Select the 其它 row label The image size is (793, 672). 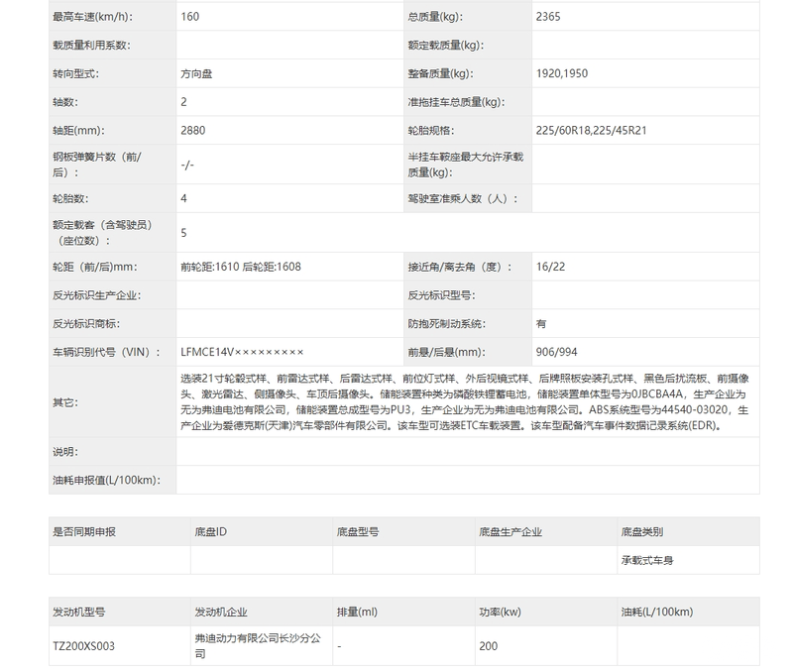(x=65, y=402)
